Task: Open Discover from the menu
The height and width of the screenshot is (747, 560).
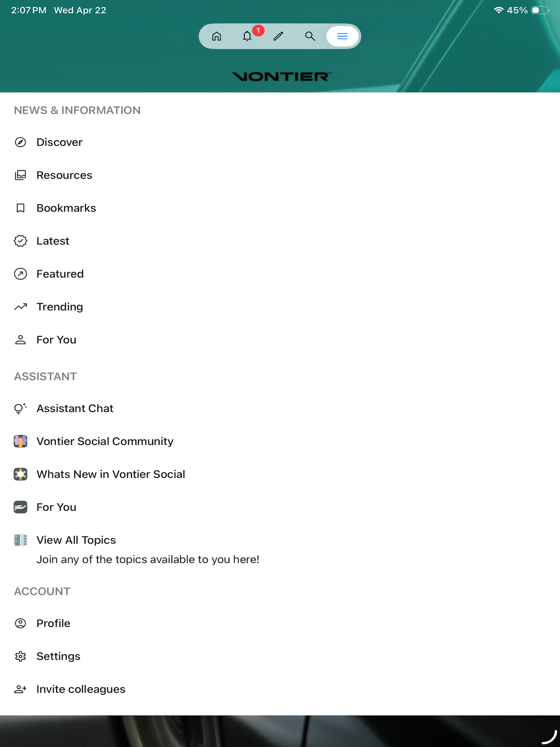Action: 280,142
